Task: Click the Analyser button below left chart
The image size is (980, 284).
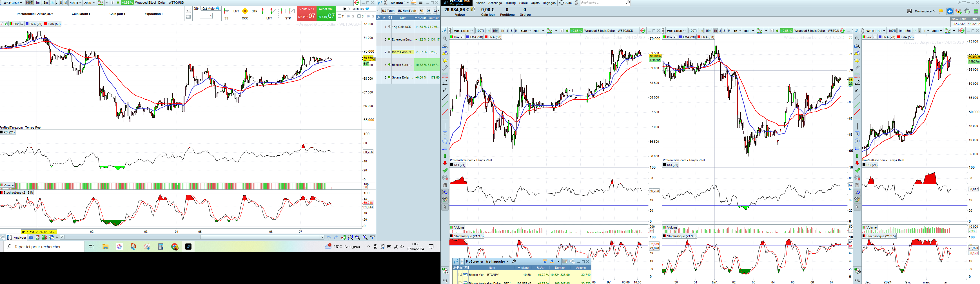Action: coord(17,238)
